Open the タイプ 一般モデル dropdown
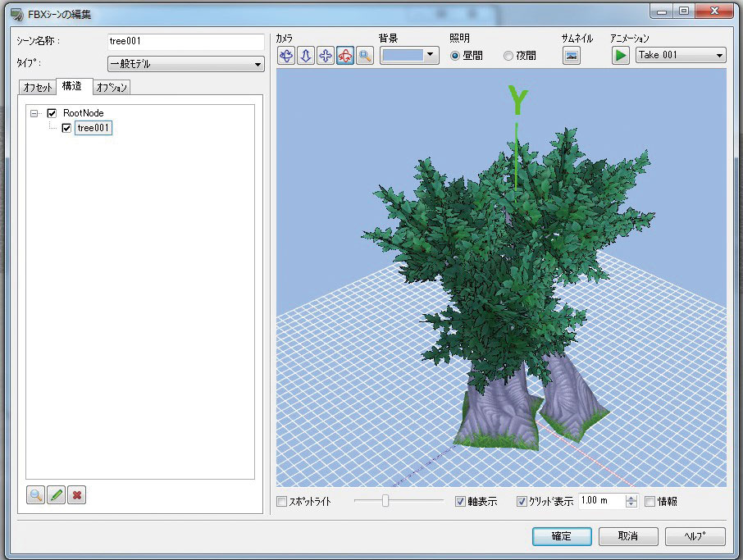Viewport: 743px width, 560px height. [x=185, y=64]
